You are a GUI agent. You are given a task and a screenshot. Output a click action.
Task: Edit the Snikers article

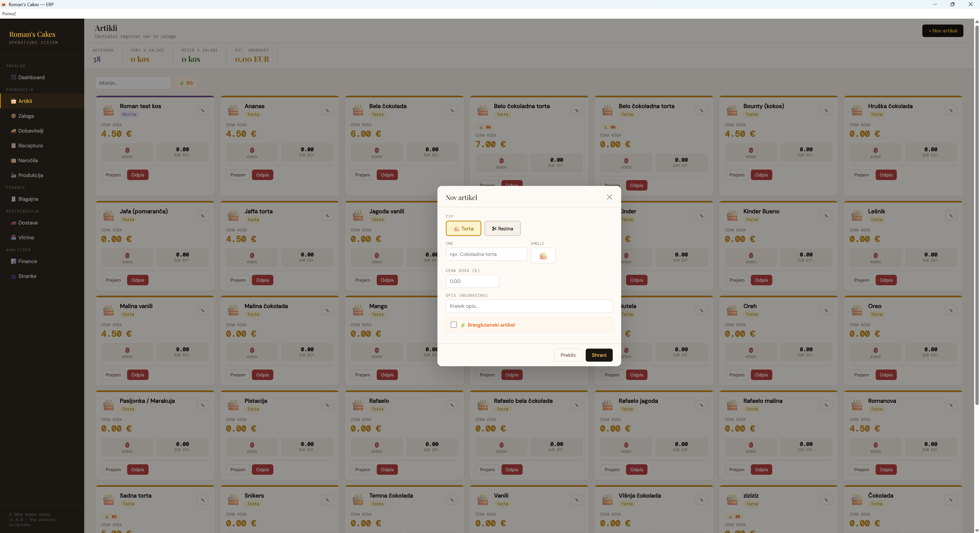coord(327,500)
